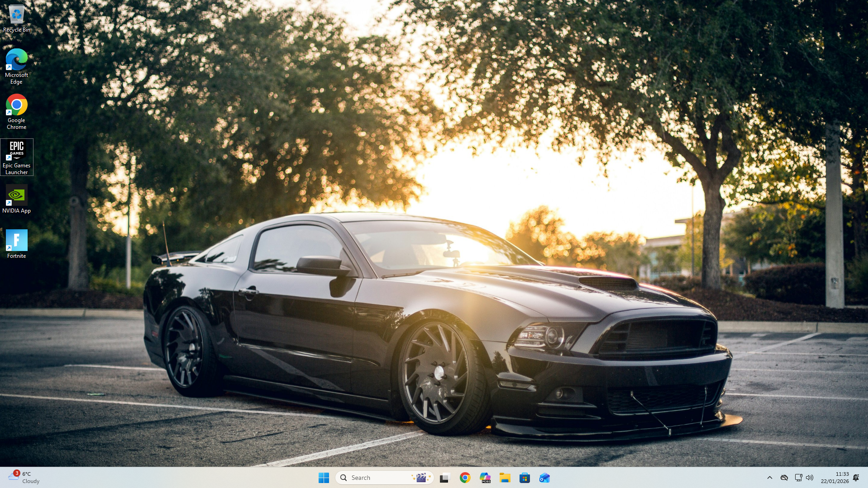Expand the hidden system tray icons
Screen dimensions: 868x488
pyautogui.click(x=769, y=478)
